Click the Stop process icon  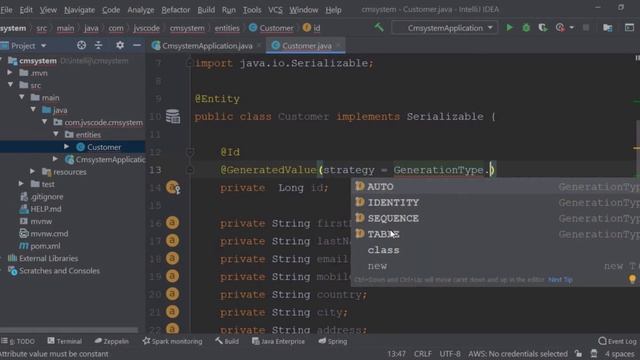[586, 28]
